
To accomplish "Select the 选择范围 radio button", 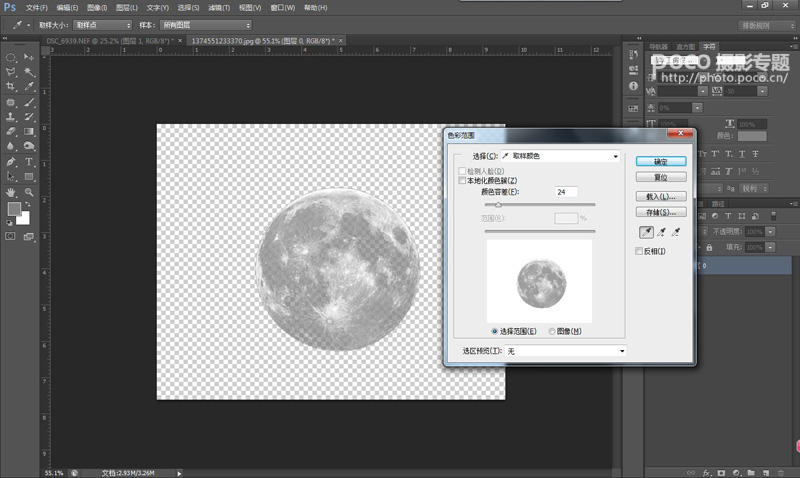I will pyautogui.click(x=494, y=331).
